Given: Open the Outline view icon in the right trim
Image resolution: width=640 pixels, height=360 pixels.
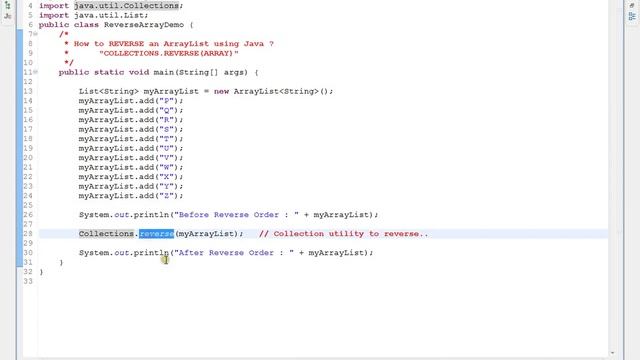Looking at the screenshot, I should pos(632,16).
